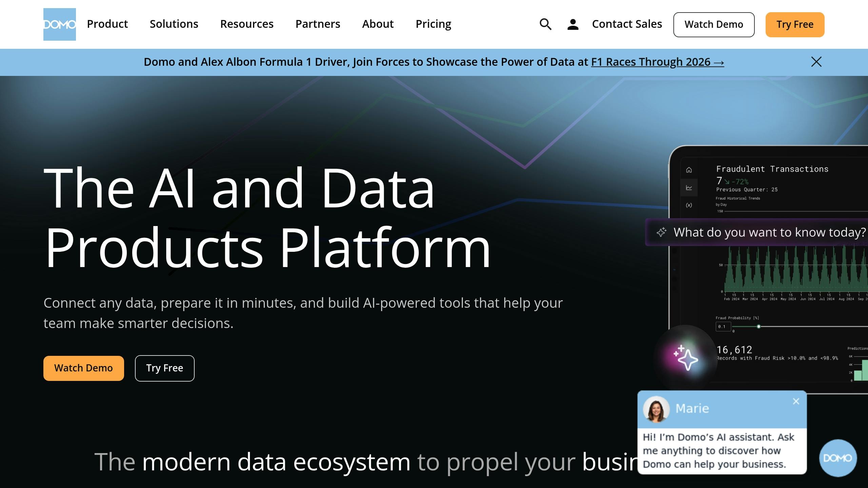Expand the Solutions menu
This screenshot has width=868, height=488.
click(x=174, y=24)
